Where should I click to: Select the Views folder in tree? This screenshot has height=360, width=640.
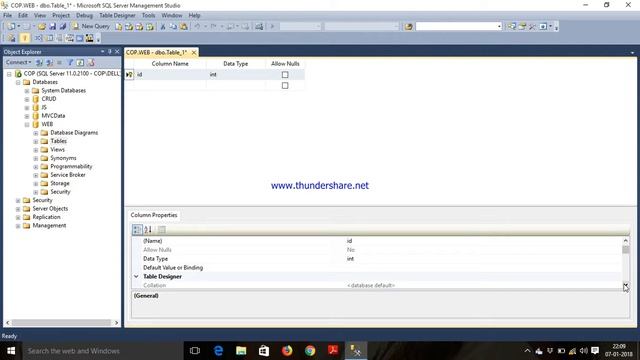coord(58,150)
